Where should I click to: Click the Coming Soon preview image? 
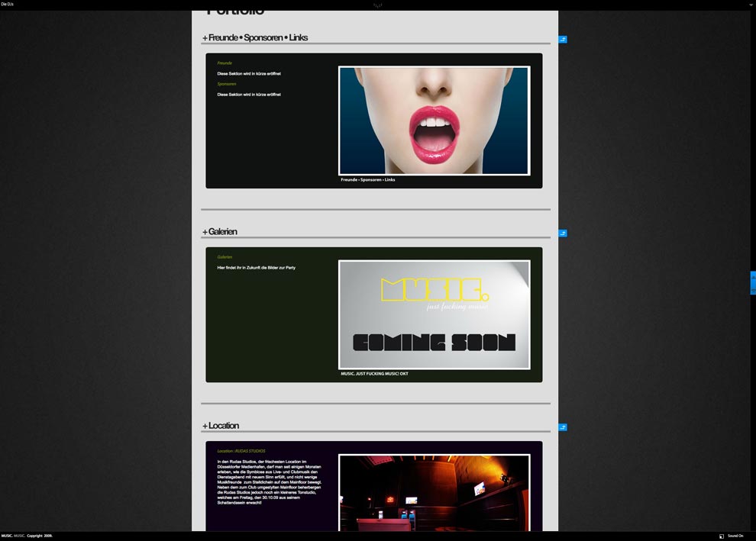tap(435, 314)
